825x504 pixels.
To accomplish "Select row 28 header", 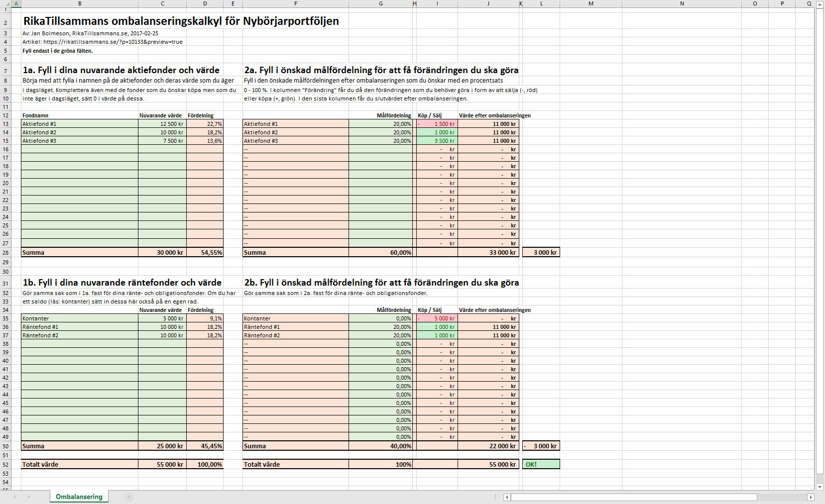I will click(x=5, y=253).
